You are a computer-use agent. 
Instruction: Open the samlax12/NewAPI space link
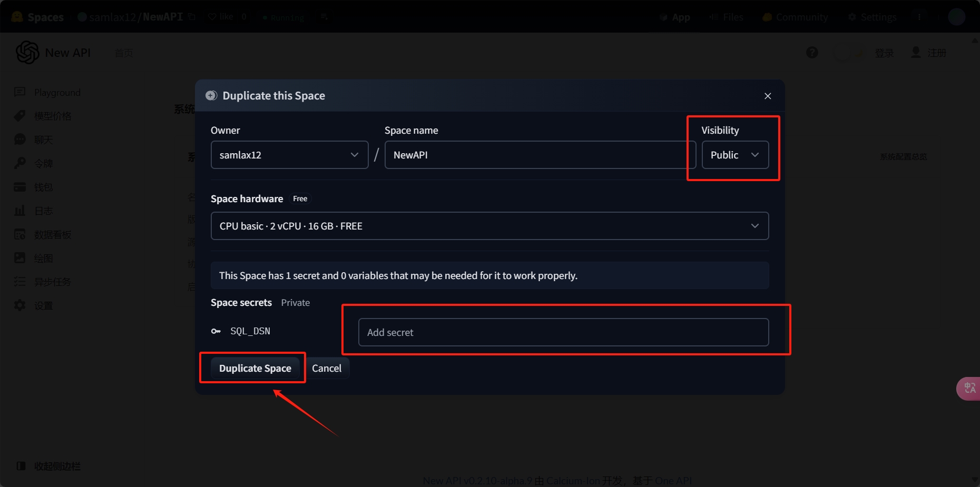click(x=136, y=17)
